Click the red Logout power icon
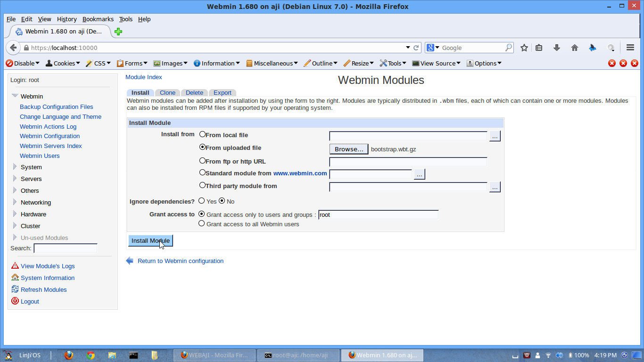The image size is (644, 362). coord(15,301)
